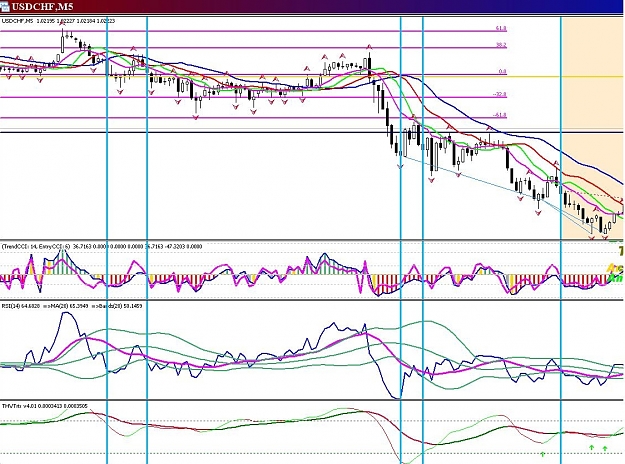This screenshot has width=625, height=464.
Task: Click the chart window icon in title bar
Action: tap(5, 6)
